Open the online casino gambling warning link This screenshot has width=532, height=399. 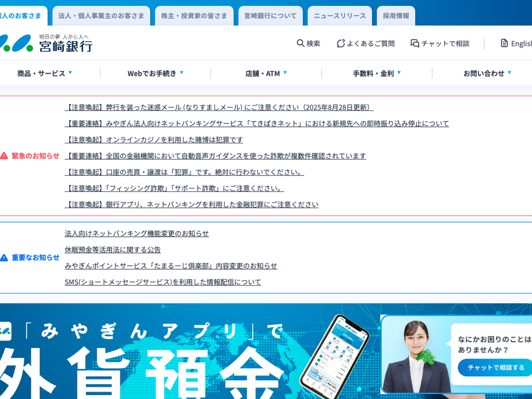(x=154, y=140)
